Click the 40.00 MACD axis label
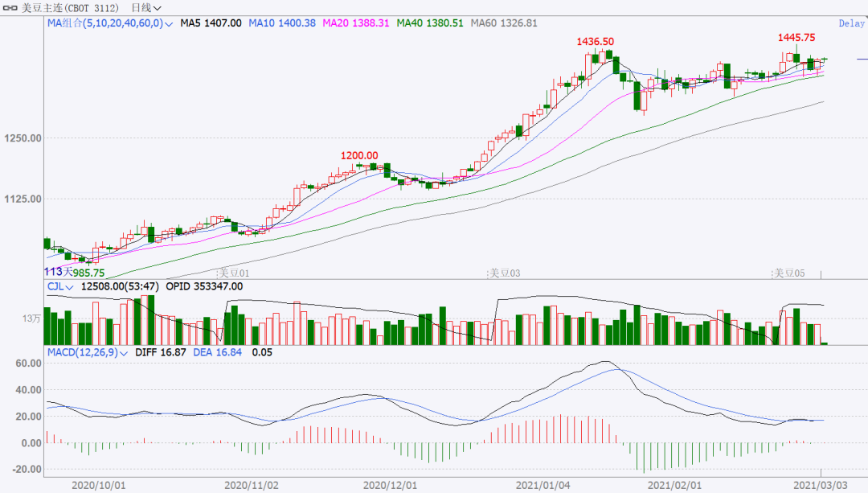Screen dimensions: 868x493 29,390
